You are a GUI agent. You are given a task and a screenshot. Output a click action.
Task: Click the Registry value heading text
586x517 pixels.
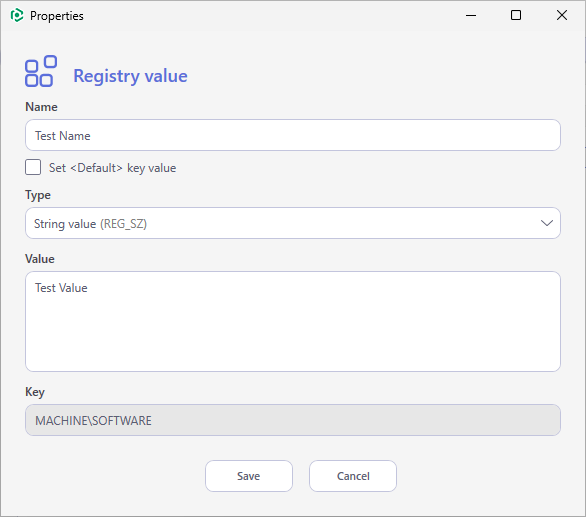[130, 76]
